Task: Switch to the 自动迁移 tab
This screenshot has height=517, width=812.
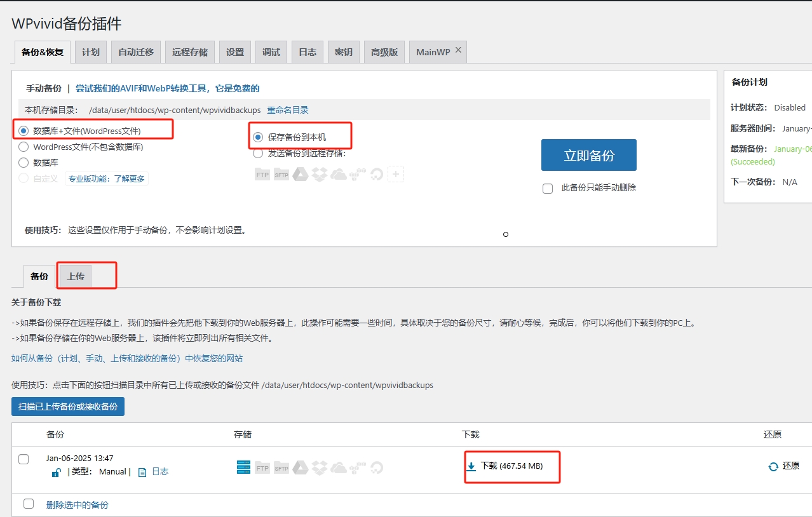Action: click(136, 52)
